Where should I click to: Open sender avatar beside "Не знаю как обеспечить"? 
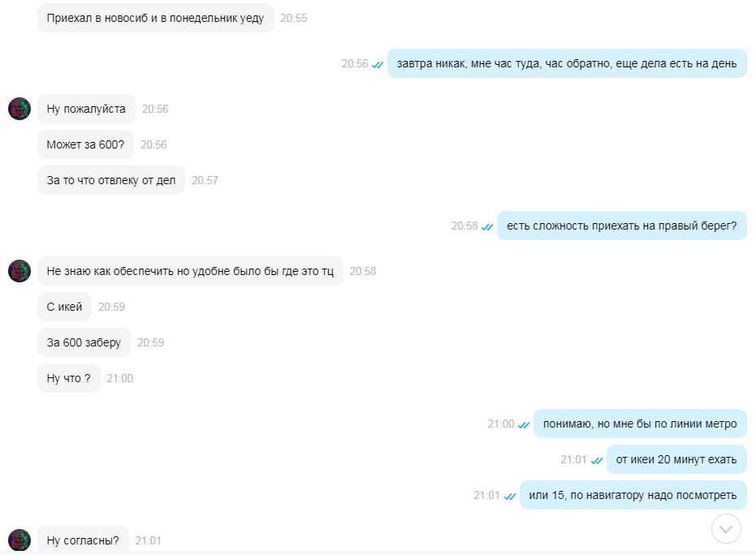coord(19,271)
